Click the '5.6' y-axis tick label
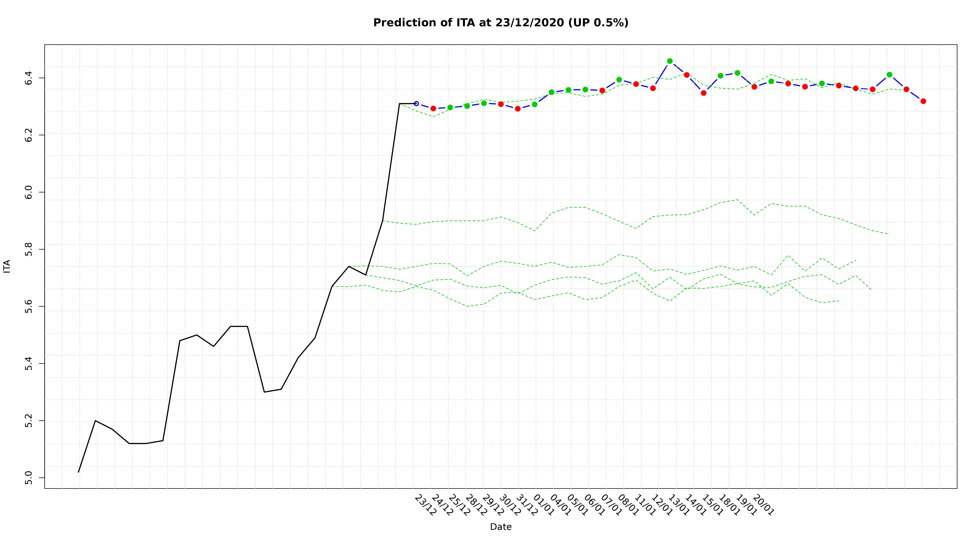The image size is (980, 544). pos(28,306)
